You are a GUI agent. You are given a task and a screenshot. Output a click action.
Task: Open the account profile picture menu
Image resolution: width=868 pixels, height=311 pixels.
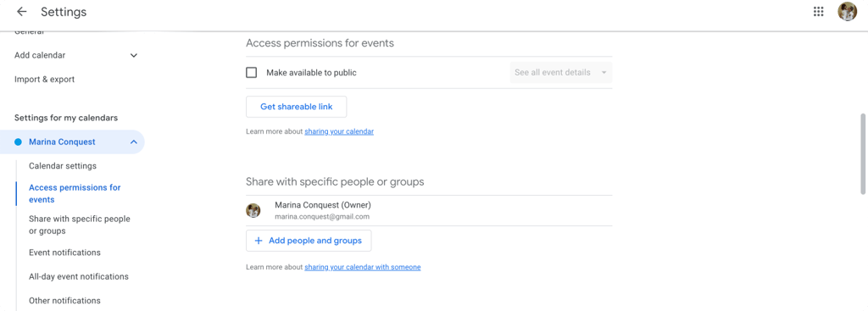point(847,12)
